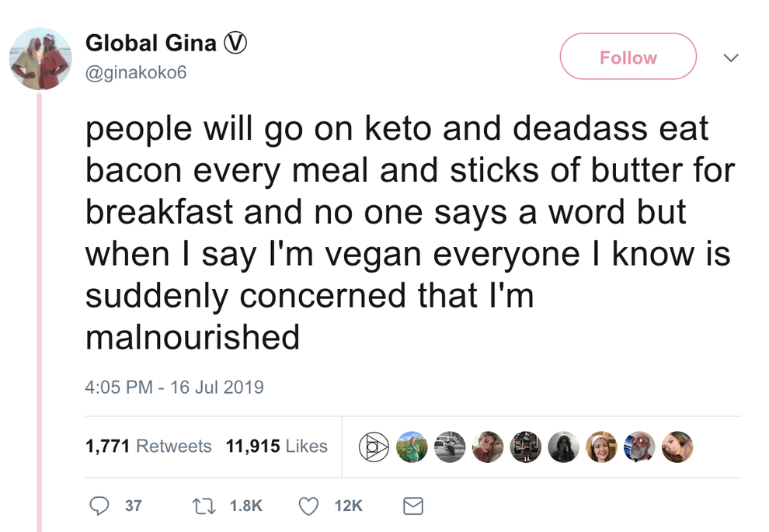This screenshot has width=769, height=532.
Task: Expand the tweet options chevron menu
Action: [x=731, y=57]
